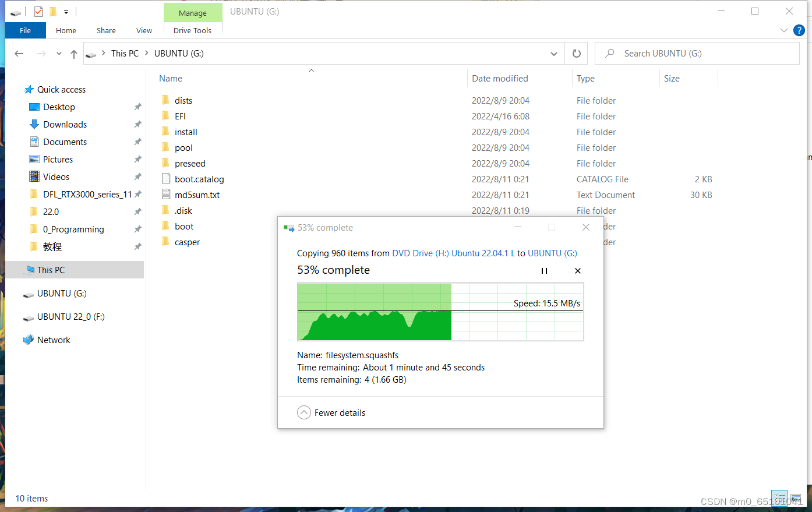The height and width of the screenshot is (512, 812).
Task: Click the 2 KB size of boot.catalog
Action: tap(703, 179)
